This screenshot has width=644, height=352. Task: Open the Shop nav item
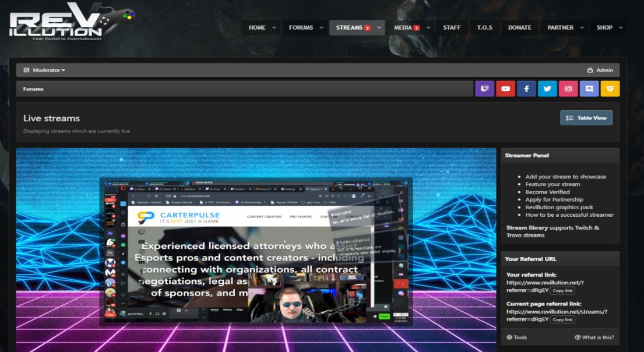pos(604,28)
